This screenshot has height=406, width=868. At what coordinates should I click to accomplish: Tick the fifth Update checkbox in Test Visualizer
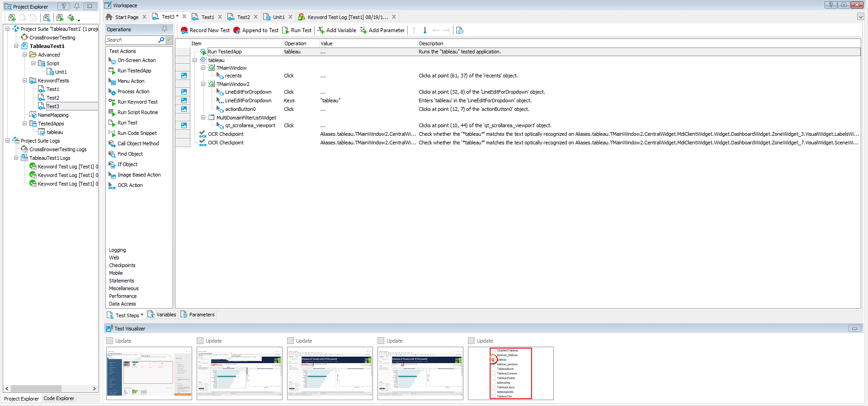click(472, 341)
